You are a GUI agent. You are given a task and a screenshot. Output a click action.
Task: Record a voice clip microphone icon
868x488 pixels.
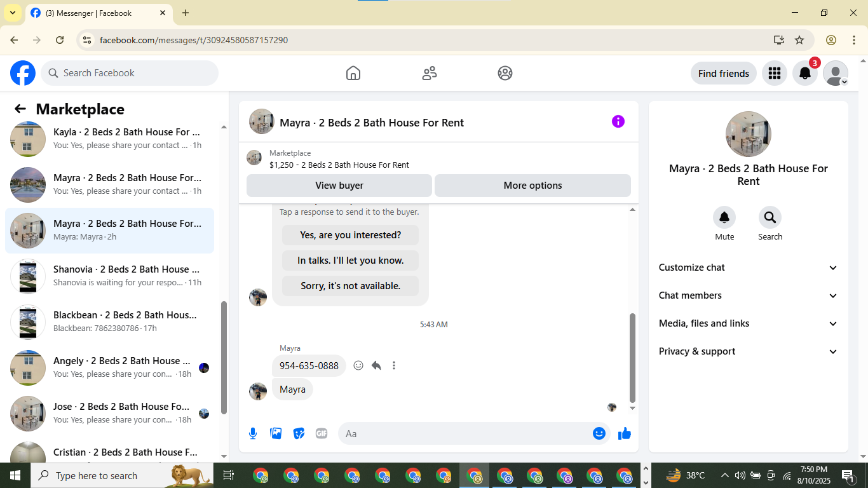click(x=253, y=433)
